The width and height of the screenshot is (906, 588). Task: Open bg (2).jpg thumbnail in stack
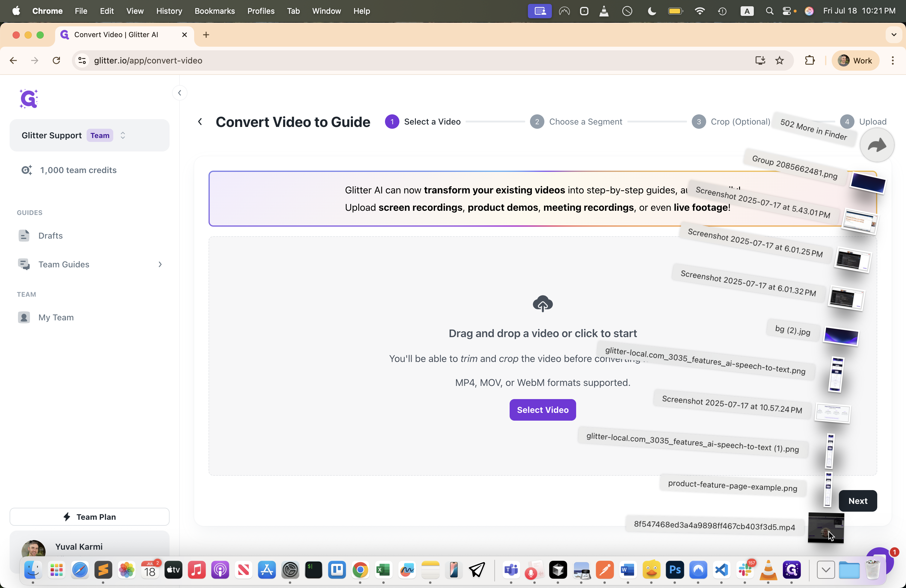point(841,336)
